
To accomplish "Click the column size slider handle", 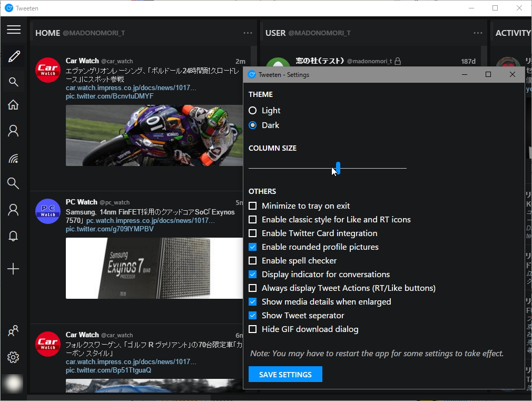I will click(338, 168).
